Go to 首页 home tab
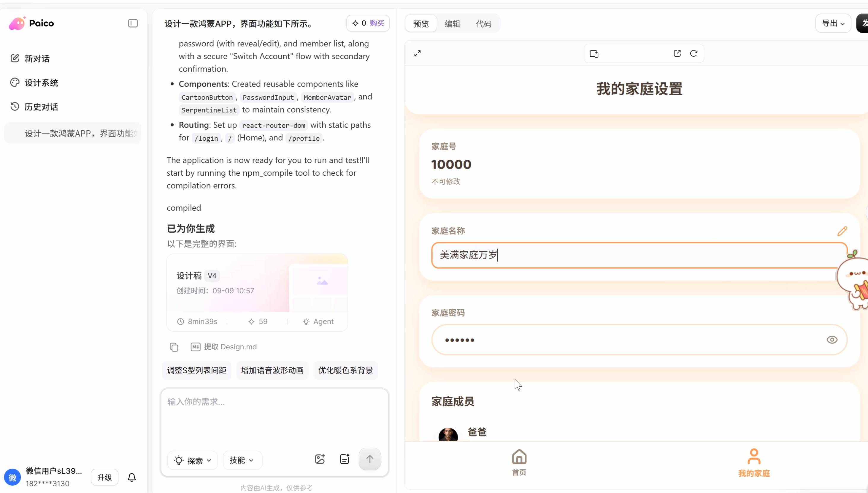This screenshot has width=868, height=493. pos(519,462)
